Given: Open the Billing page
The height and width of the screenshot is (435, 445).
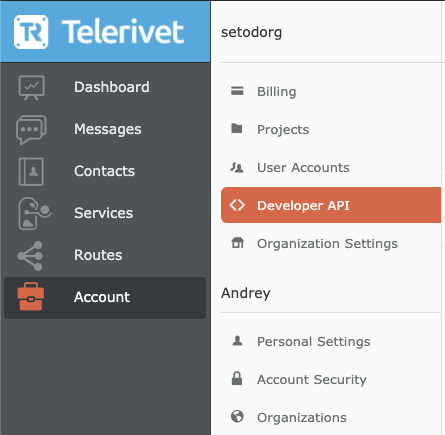Looking at the screenshot, I should [276, 92].
